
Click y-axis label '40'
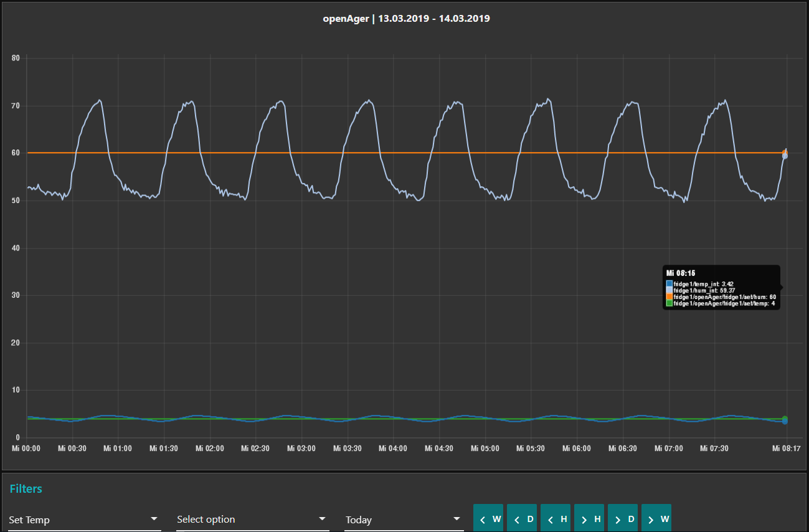(16, 248)
